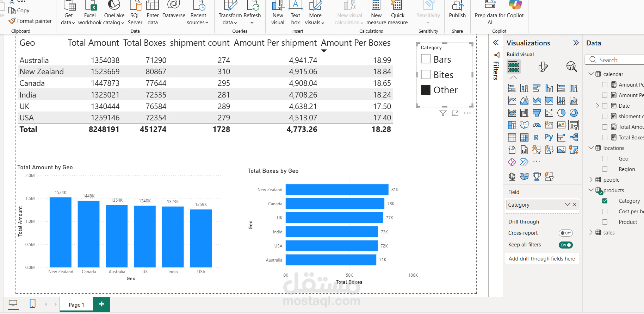This screenshot has width=644, height=314.
Task: Choose the Donut chart visual
Action: tap(574, 113)
